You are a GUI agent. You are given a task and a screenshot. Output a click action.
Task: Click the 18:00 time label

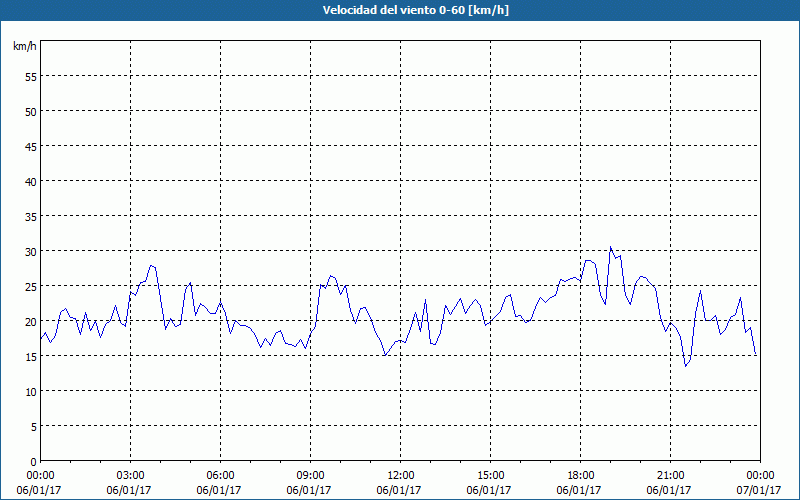click(581, 476)
